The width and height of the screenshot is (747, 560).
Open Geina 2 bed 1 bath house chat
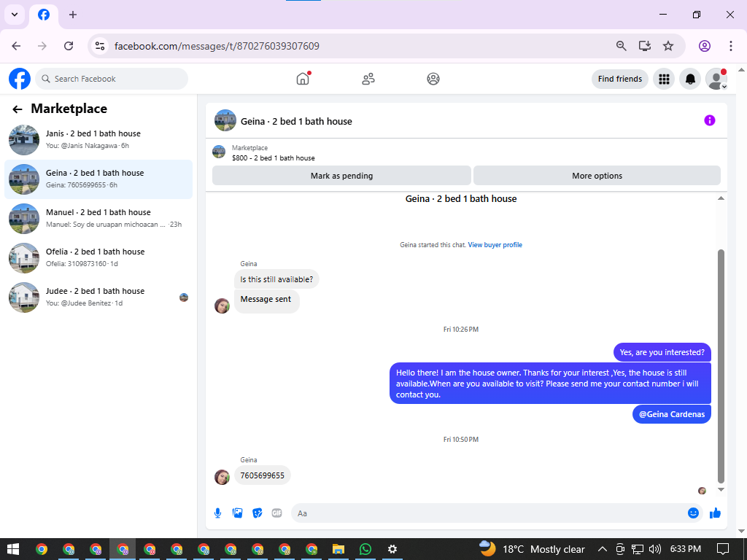point(98,179)
